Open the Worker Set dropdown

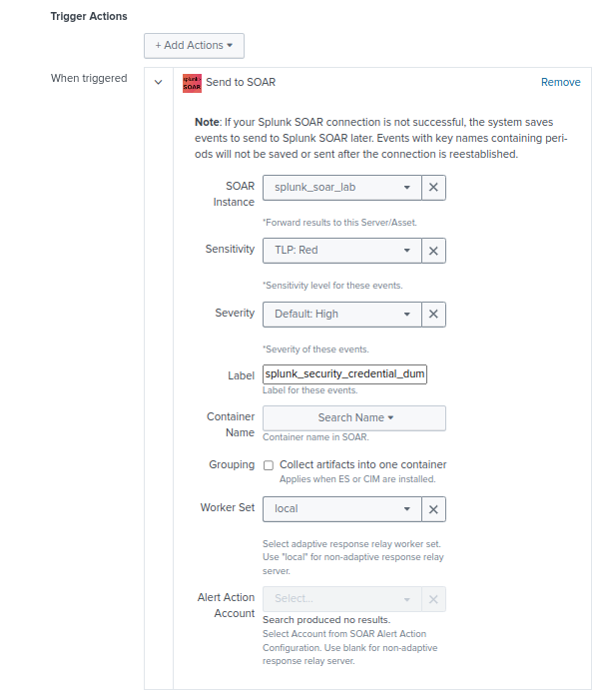pyautogui.click(x=341, y=508)
